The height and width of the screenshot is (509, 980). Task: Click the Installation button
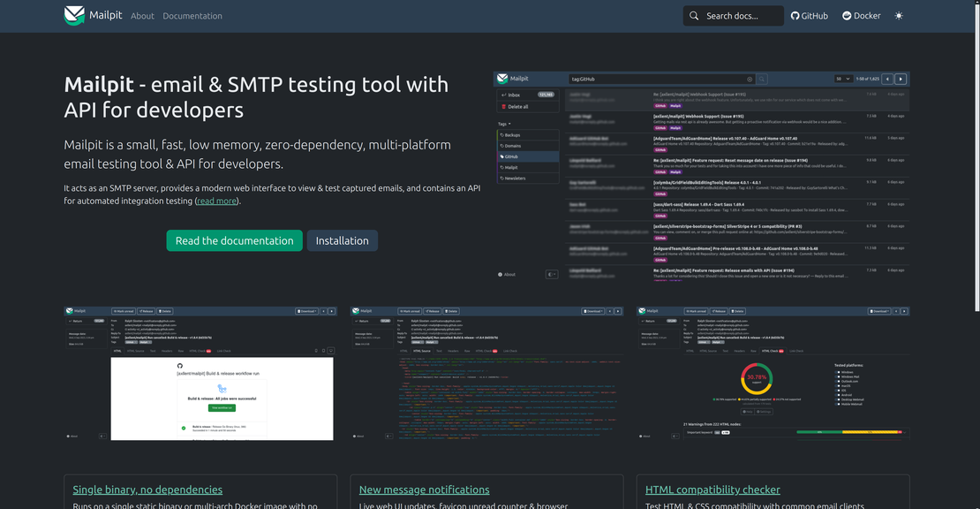[x=342, y=240]
